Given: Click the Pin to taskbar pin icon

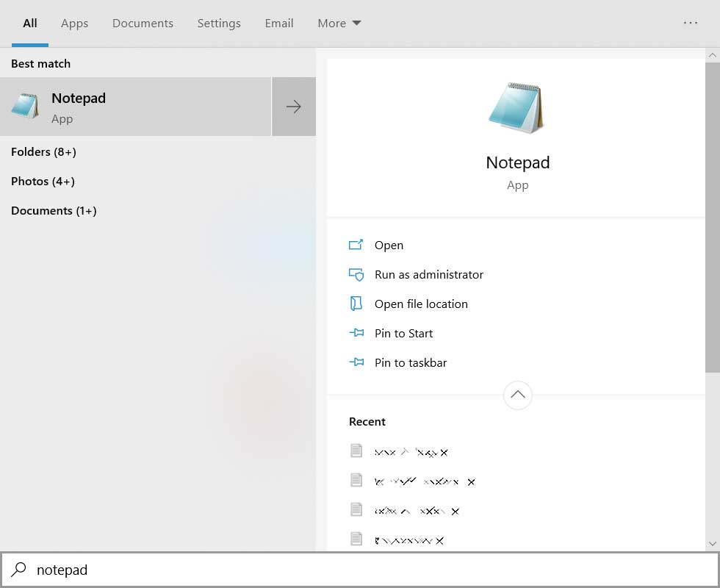Looking at the screenshot, I should click(356, 362).
